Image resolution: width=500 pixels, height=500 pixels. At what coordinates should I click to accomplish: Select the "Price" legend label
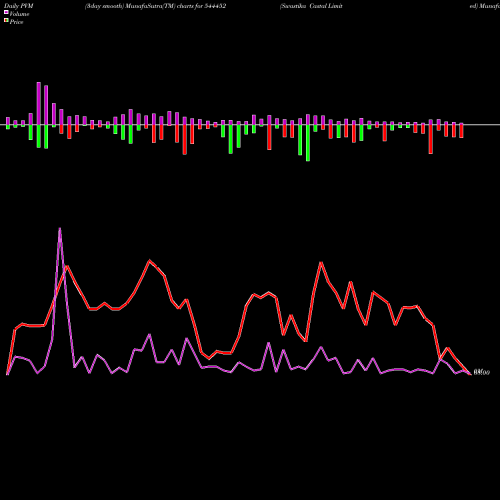point(16,22)
